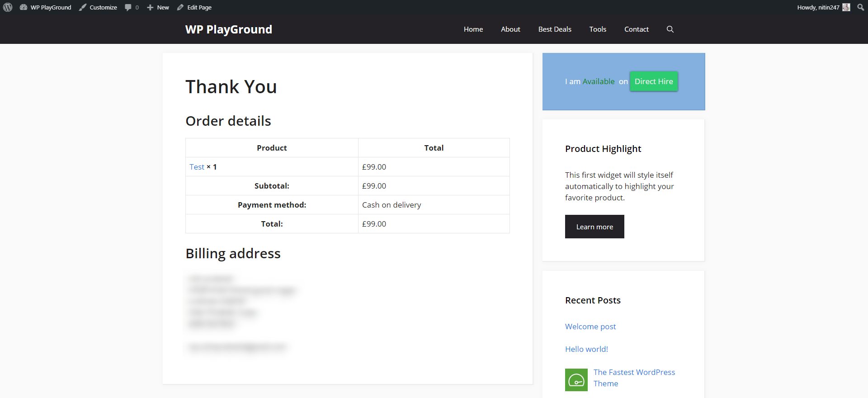Click the Available link text
Screen dimensions: 868x398
[x=599, y=81]
